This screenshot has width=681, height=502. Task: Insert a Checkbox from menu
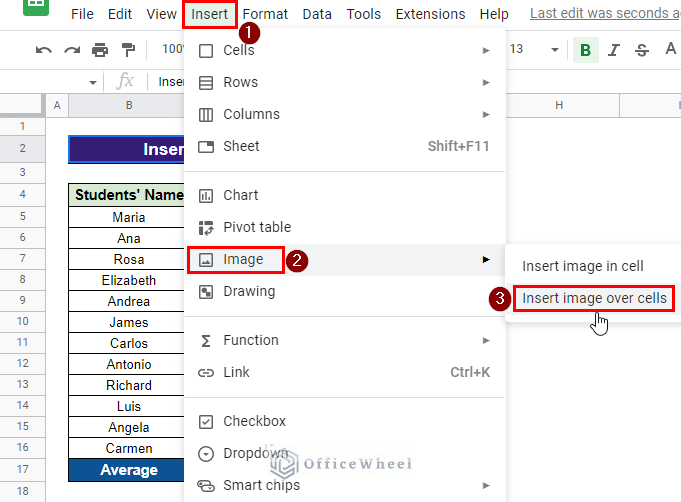point(254,421)
